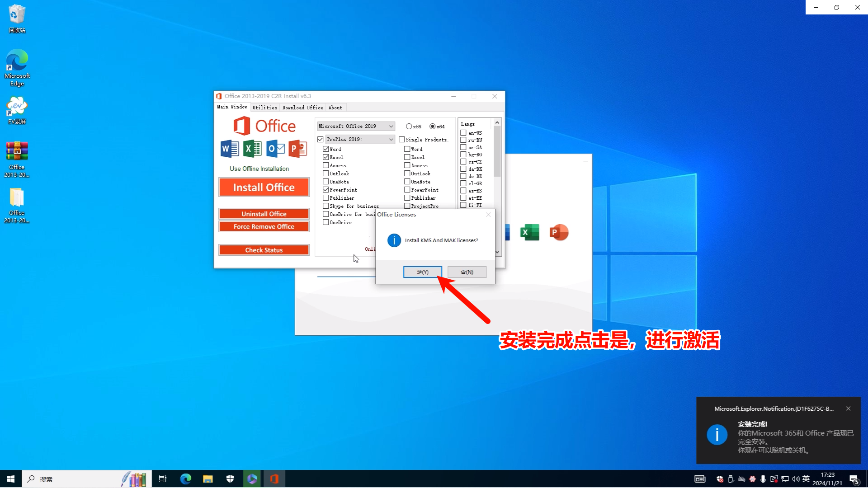Open Windows Security shield on taskbar
This screenshot has height=488, width=868.
(x=230, y=479)
